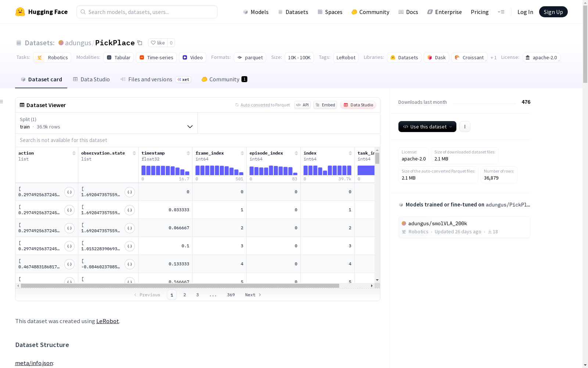
Task: Expand cell for action row with timestamp 0
Action: (69, 192)
